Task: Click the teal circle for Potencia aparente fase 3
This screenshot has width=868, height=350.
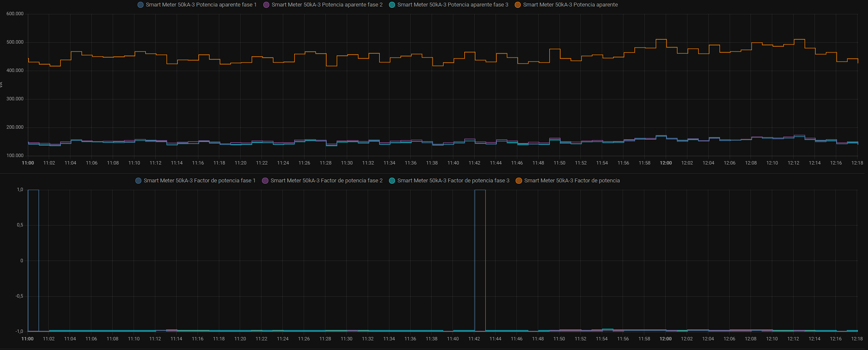Action: pyautogui.click(x=392, y=5)
